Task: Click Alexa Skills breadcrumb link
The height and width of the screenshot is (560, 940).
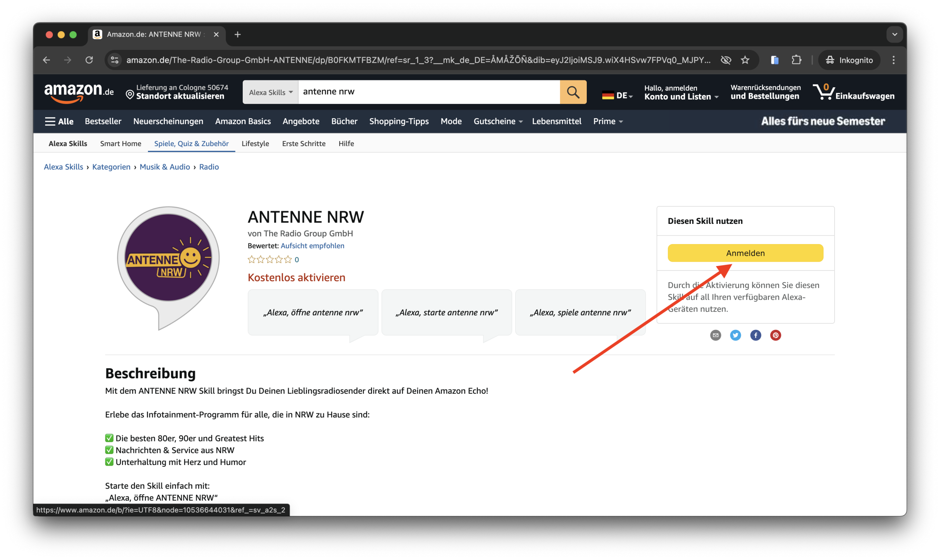Action: pos(64,167)
